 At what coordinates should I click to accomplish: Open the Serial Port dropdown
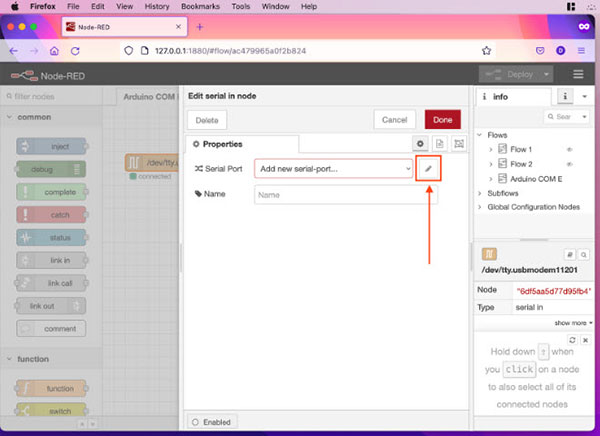333,169
